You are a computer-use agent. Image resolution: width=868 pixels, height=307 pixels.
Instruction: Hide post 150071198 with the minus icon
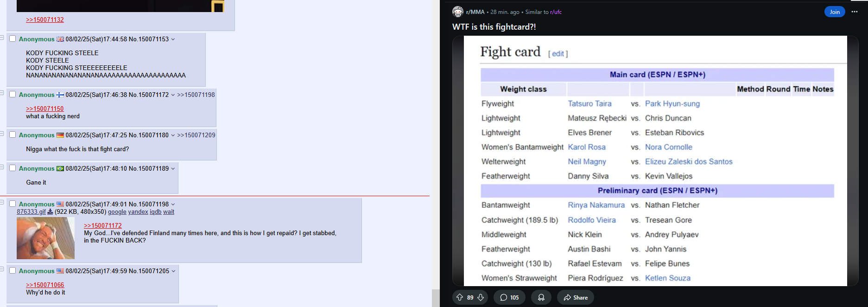point(2,202)
